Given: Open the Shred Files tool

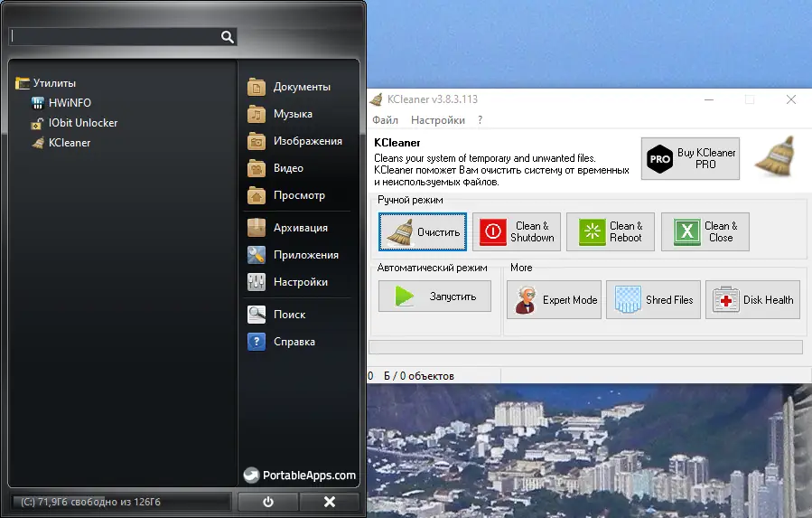Looking at the screenshot, I should click(654, 300).
